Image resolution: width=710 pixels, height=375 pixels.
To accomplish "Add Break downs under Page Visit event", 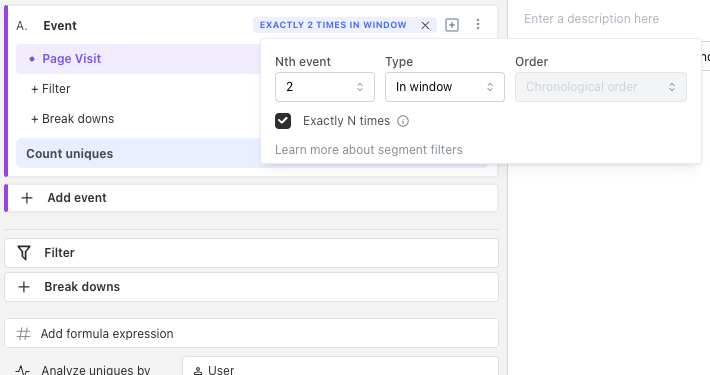I will [x=72, y=119].
